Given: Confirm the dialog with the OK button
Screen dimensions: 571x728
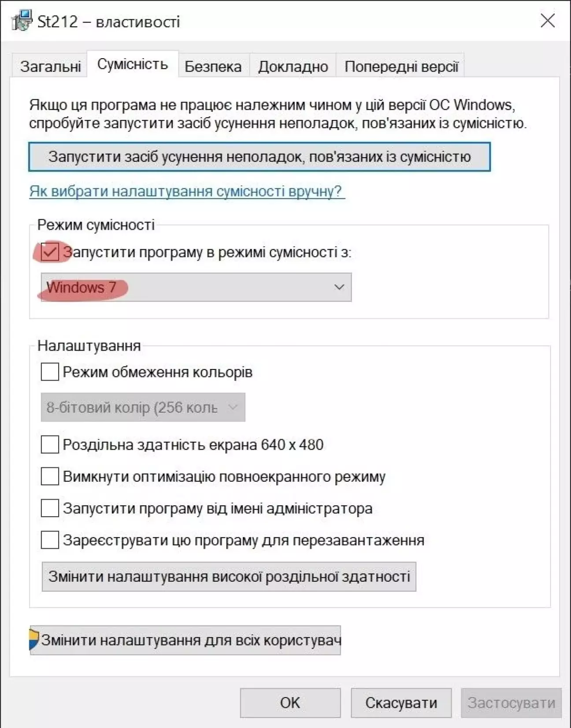Looking at the screenshot, I should 290,703.
